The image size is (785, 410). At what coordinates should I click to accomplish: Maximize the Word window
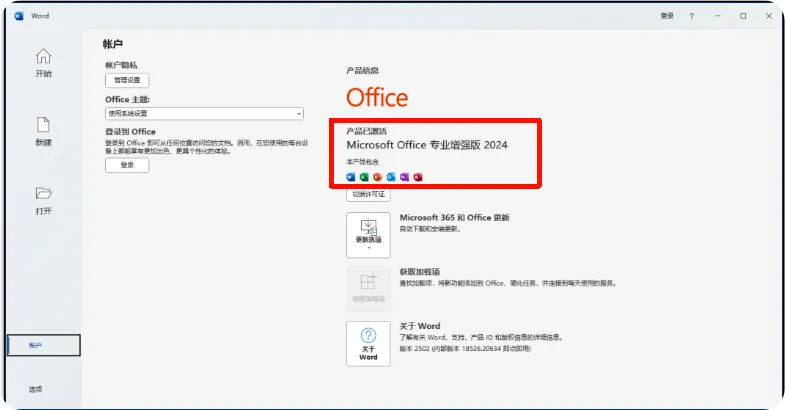coord(743,16)
